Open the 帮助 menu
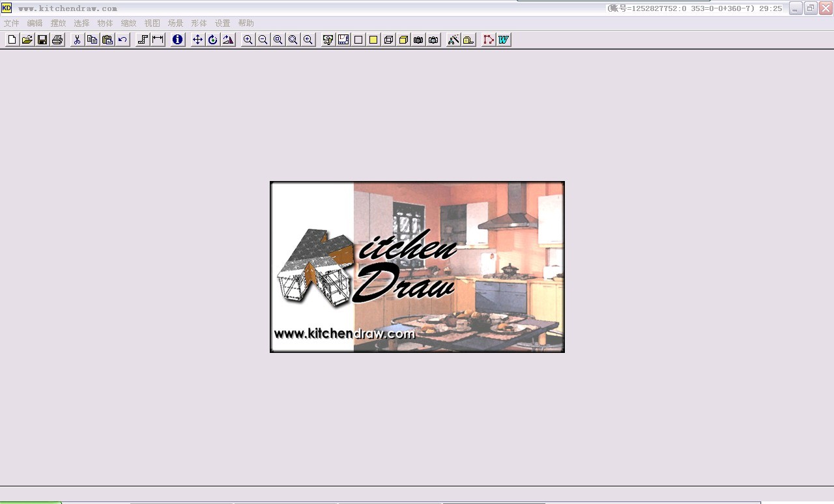This screenshot has height=504, width=834. [x=246, y=23]
